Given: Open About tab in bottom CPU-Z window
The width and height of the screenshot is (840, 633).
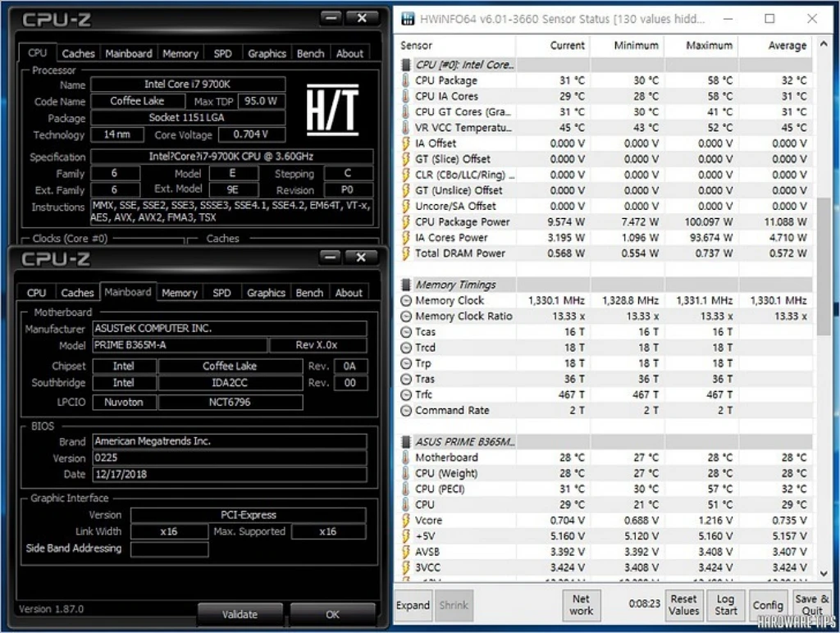Looking at the screenshot, I should (349, 293).
